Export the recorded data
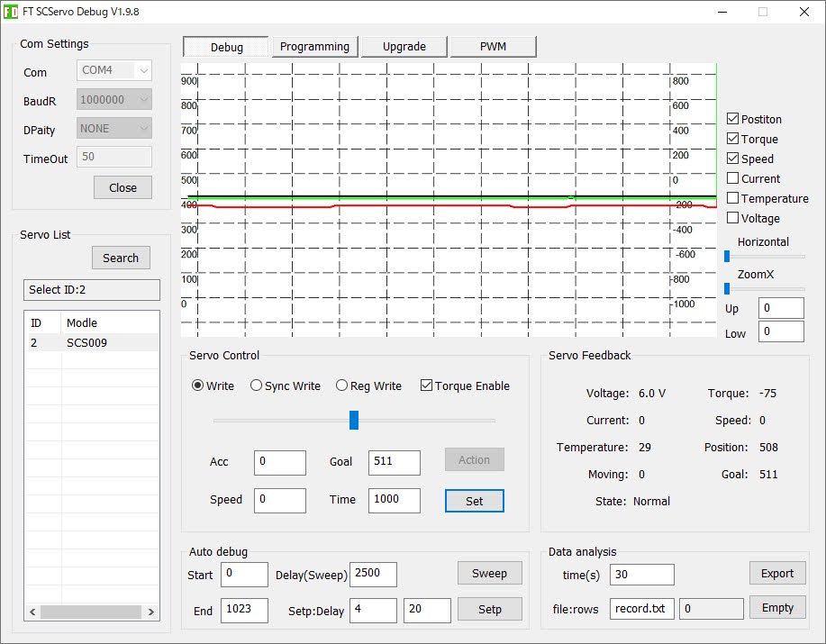The image size is (826, 644). [x=777, y=573]
